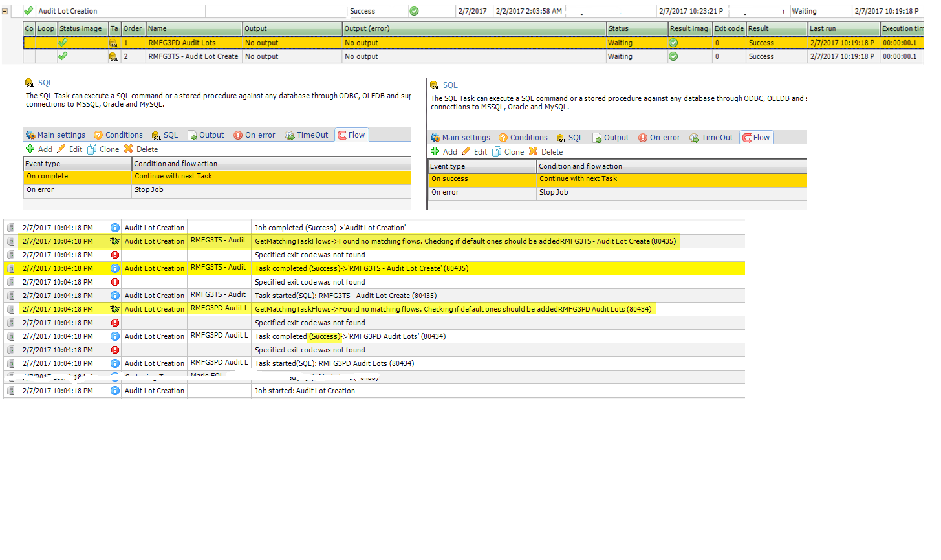The width and height of the screenshot is (941, 560).
Task: Click the document icon on Job started log row
Action: 11,391
